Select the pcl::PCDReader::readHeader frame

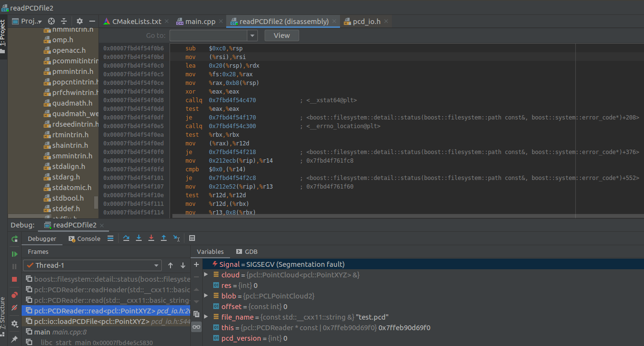[107, 290]
